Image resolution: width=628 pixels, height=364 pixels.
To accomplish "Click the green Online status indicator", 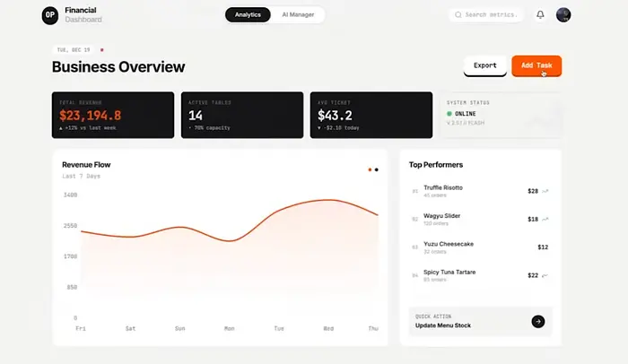I will click(450, 115).
